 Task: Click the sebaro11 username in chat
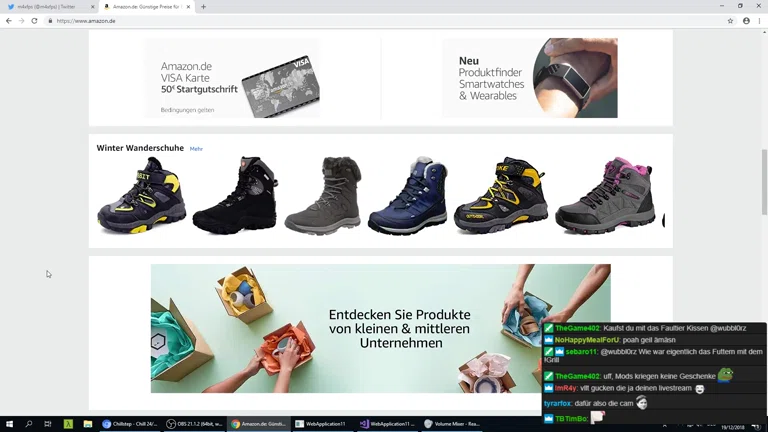581,352
